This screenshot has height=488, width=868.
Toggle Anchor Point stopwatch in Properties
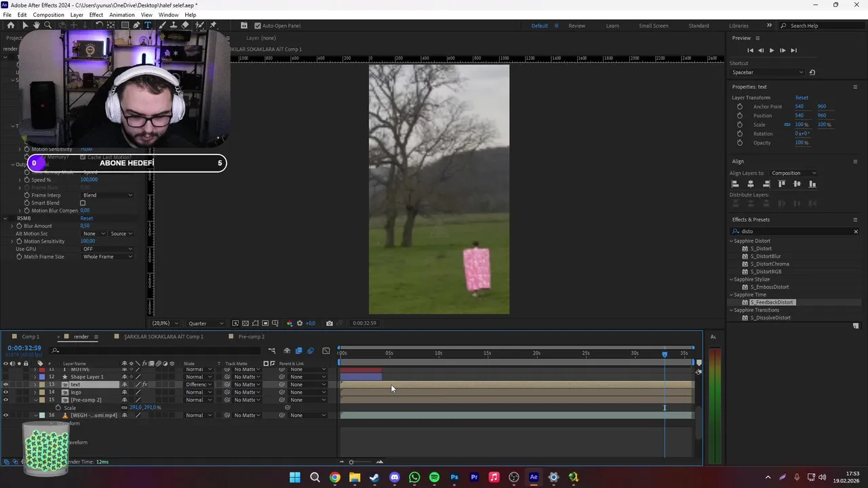coord(740,106)
